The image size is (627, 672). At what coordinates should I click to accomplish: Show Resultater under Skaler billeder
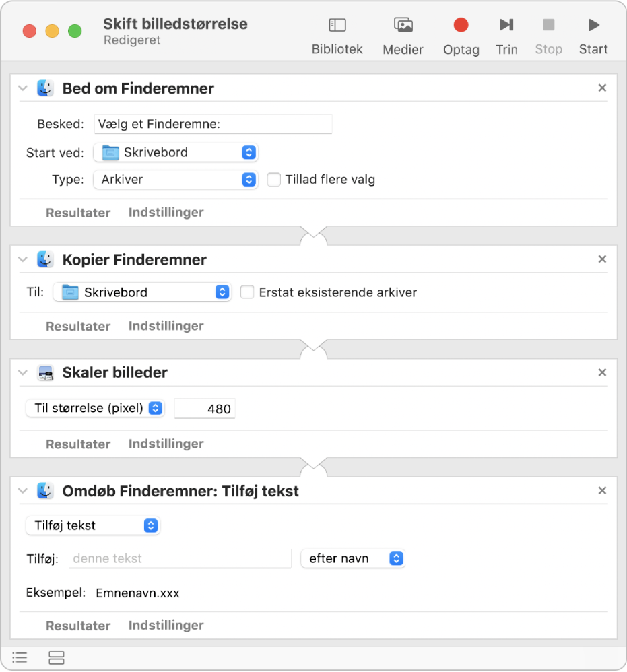tap(78, 444)
